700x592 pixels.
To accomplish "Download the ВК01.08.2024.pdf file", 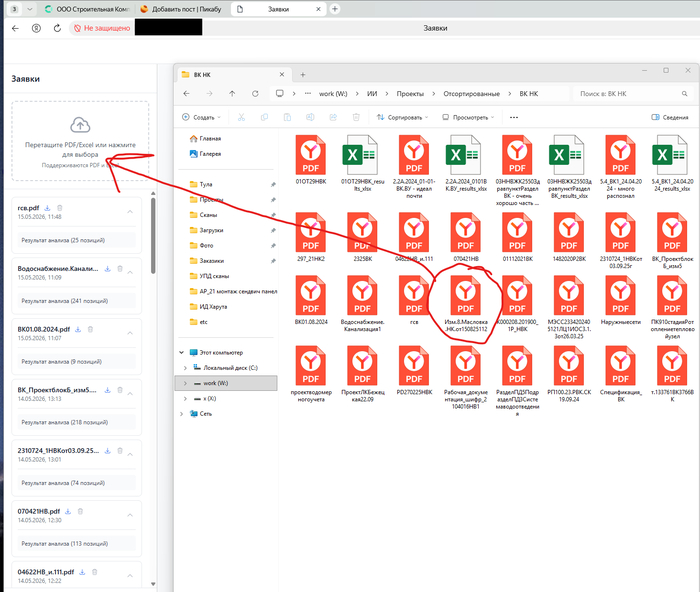I will click(78, 329).
